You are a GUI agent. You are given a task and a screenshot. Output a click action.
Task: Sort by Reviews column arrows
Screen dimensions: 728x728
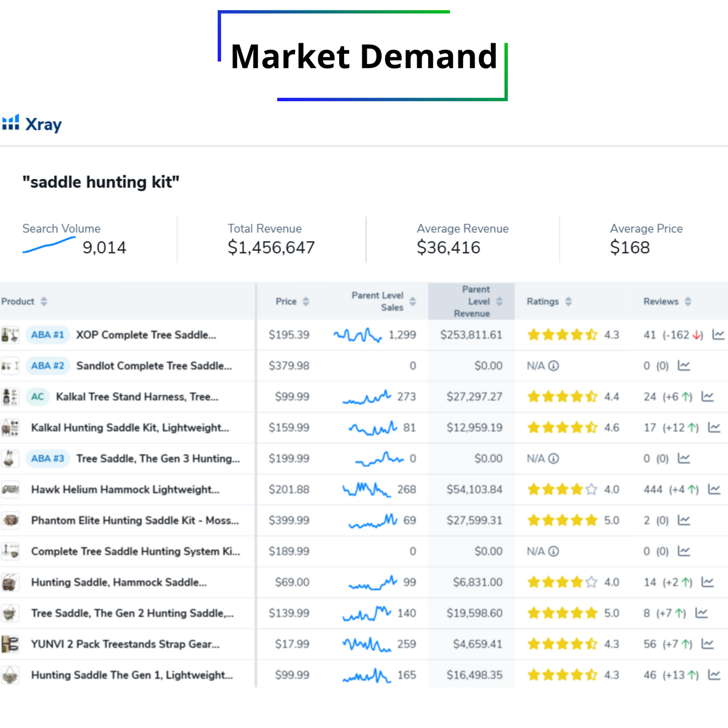click(688, 301)
